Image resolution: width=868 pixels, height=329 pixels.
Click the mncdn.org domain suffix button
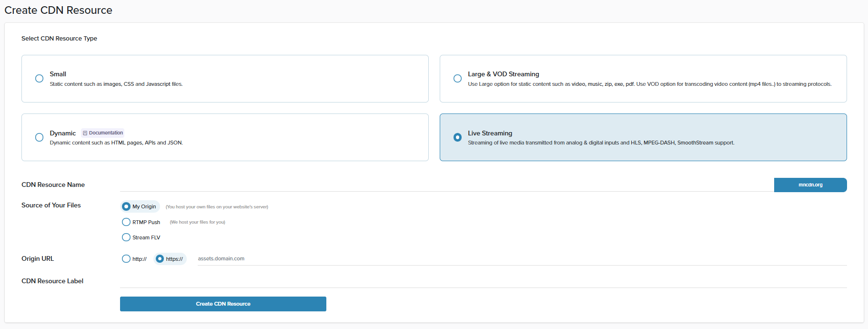pyautogui.click(x=810, y=185)
